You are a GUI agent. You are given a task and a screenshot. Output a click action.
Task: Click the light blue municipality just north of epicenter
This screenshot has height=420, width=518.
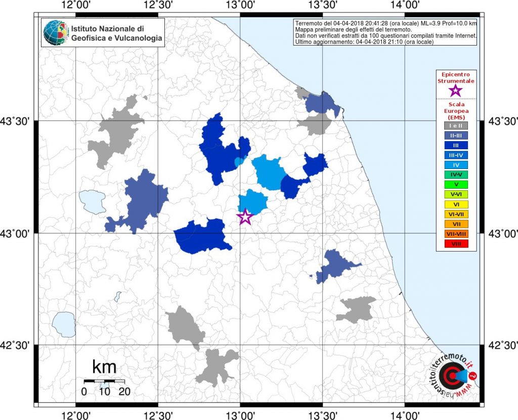point(253,202)
